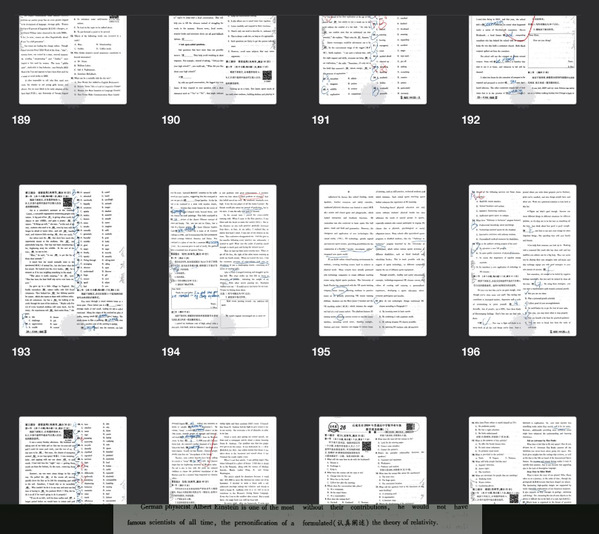Image resolution: width=599 pixels, height=534 pixels.
Task: Click the page number label 195
Action: pos(321,352)
